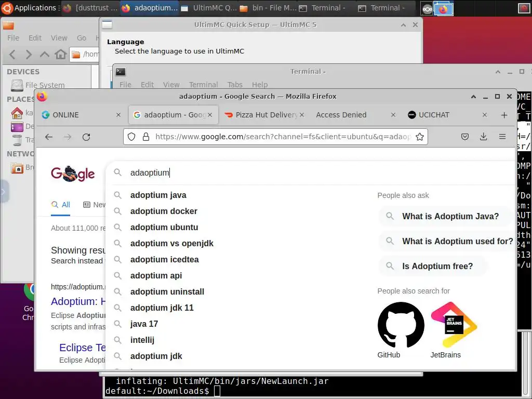
Task: Switch to the Pizza Hut Delivery tab
Action: (x=265, y=115)
